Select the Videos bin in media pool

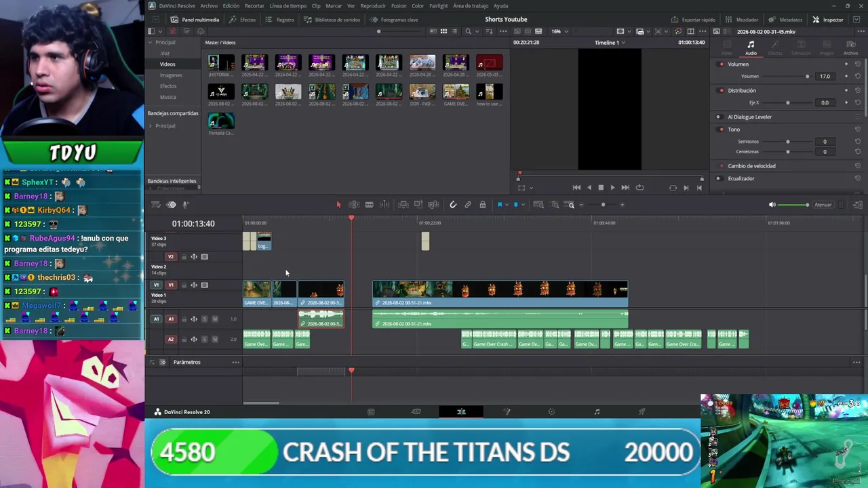pos(167,64)
